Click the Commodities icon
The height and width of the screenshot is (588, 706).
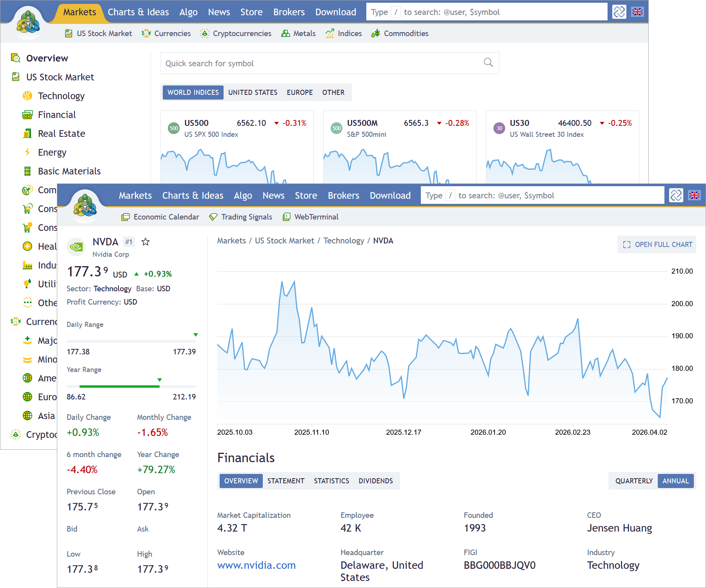[375, 33]
